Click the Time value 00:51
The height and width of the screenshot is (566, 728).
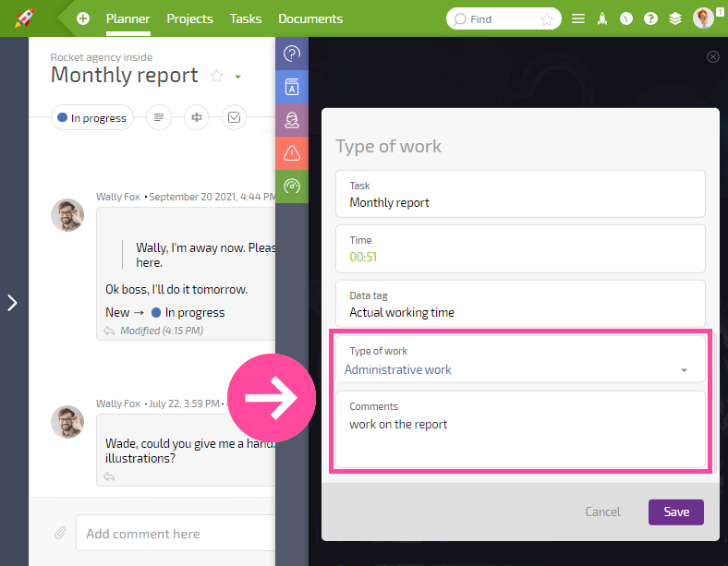tap(363, 257)
